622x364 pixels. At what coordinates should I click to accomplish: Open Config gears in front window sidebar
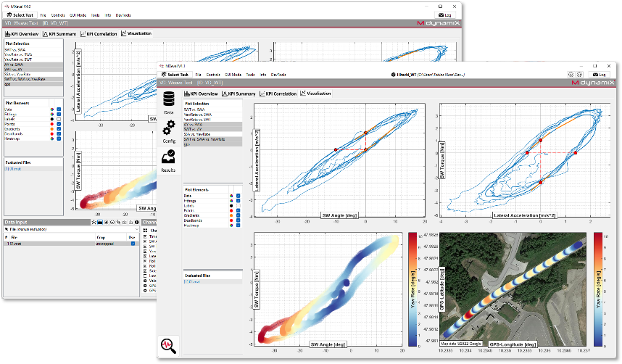tap(169, 131)
